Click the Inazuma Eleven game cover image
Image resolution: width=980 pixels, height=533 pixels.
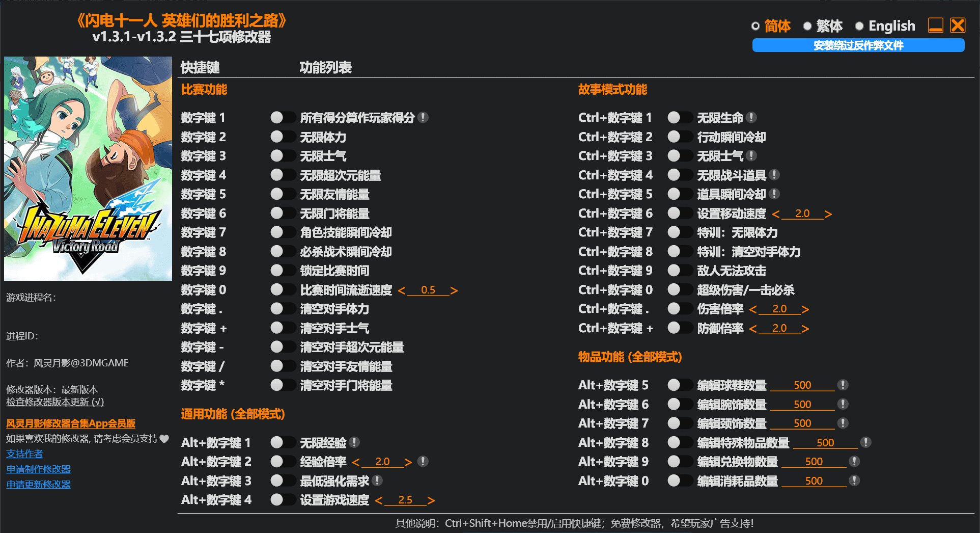click(x=88, y=169)
